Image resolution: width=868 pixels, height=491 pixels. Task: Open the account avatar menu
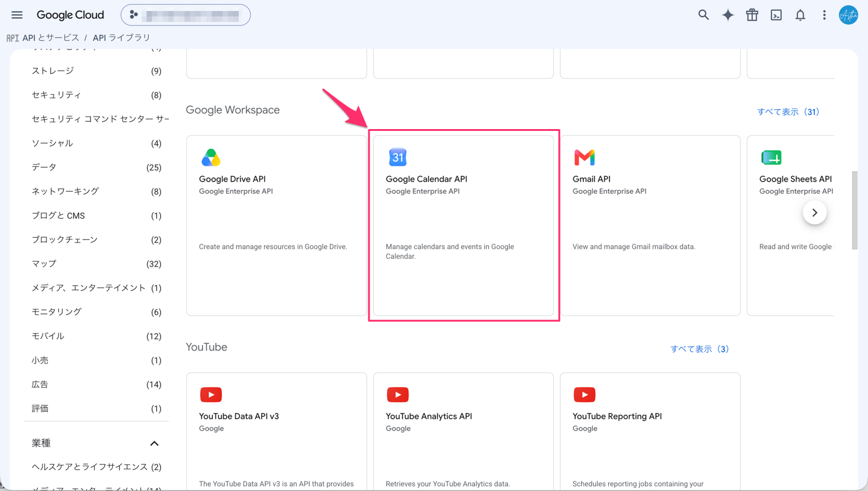tap(848, 15)
